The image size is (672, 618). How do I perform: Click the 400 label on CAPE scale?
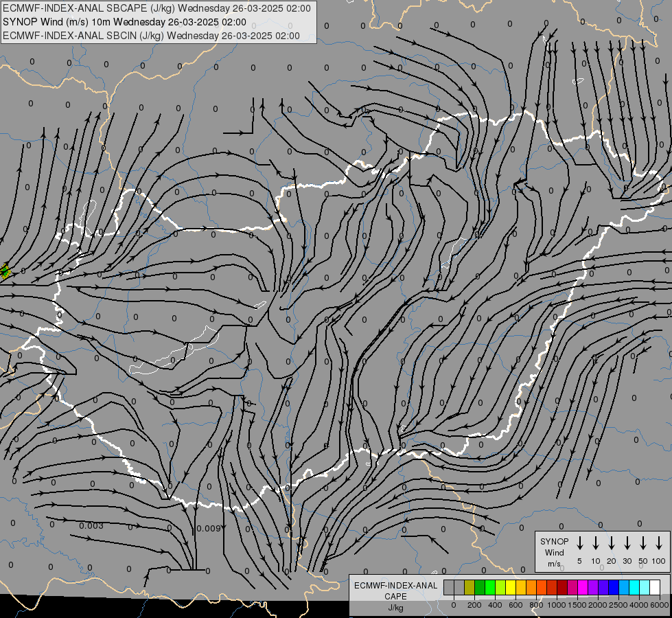pyautogui.click(x=495, y=605)
